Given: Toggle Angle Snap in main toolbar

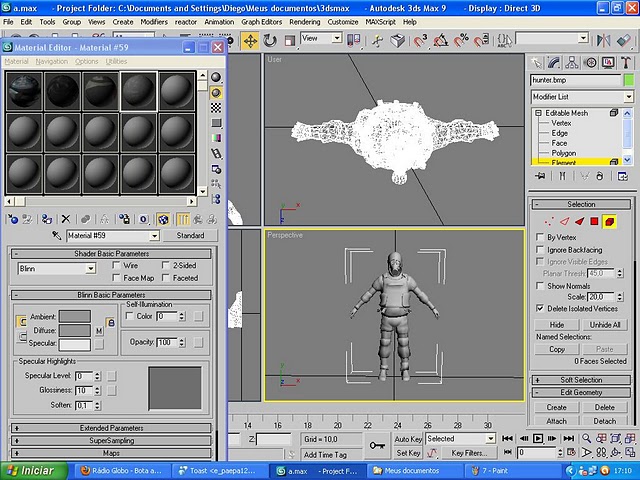Looking at the screenshot, I should click(441, 40).
